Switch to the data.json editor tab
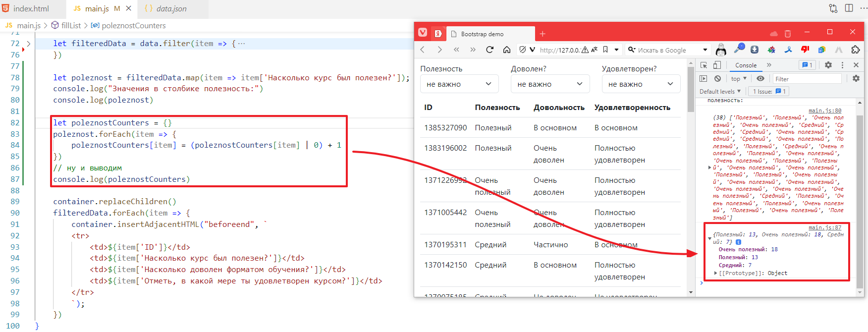 171,8
